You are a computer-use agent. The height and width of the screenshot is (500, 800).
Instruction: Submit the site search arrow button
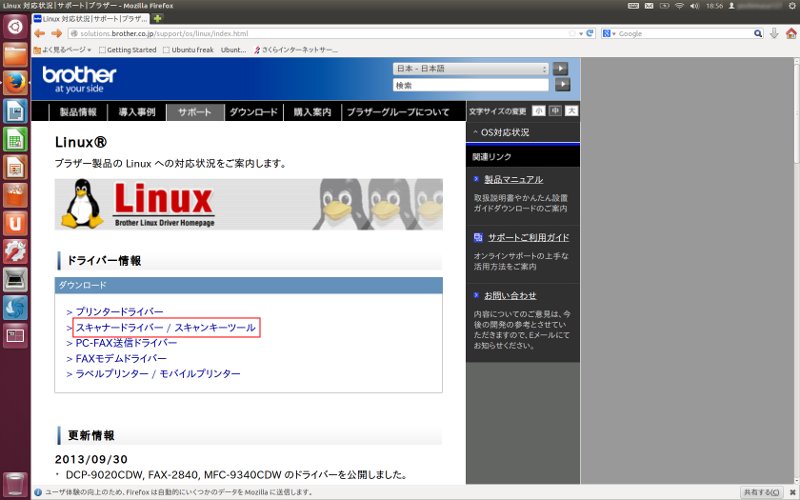tap(562, 85)
